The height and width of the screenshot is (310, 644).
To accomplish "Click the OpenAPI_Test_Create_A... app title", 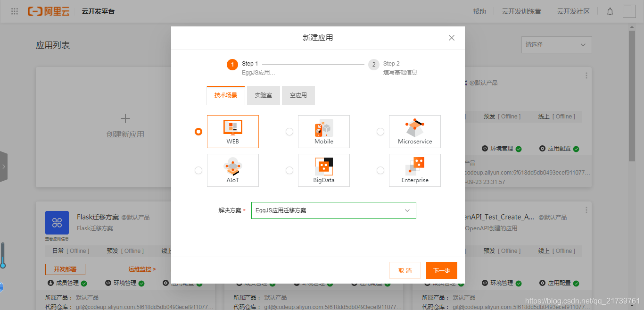I will coord(499,217).
